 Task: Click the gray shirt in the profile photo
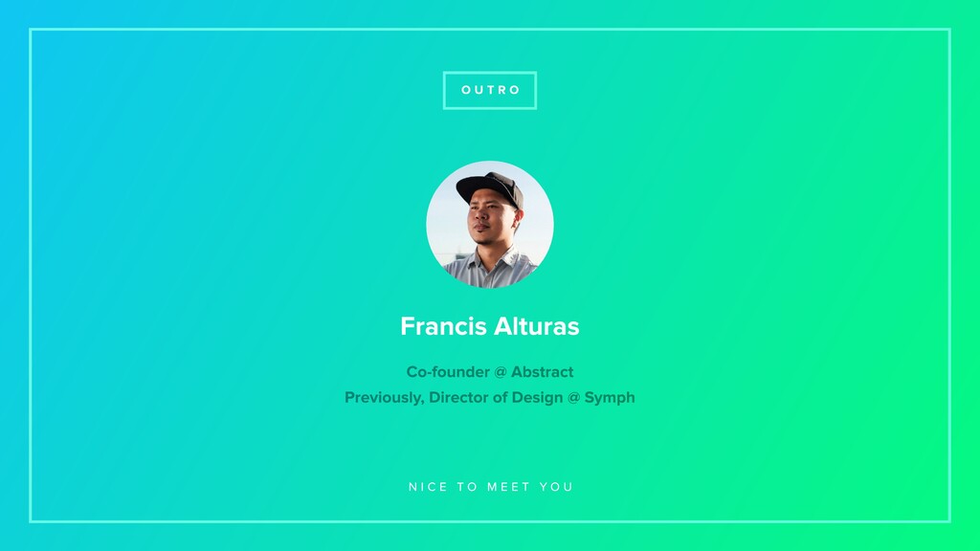[x=491, y=268]
